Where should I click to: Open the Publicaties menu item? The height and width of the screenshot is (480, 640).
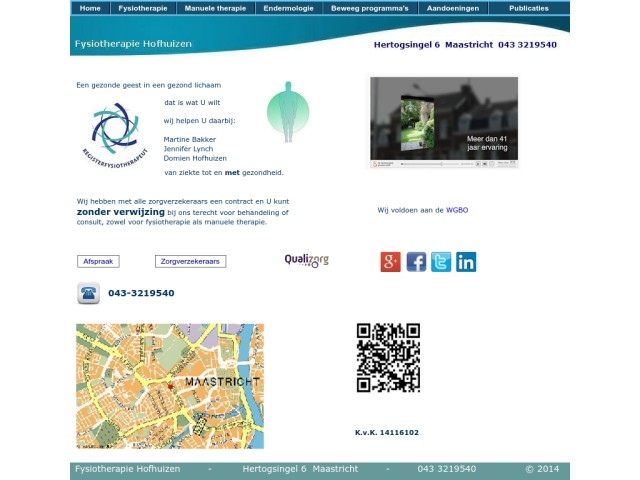point(528,8)
